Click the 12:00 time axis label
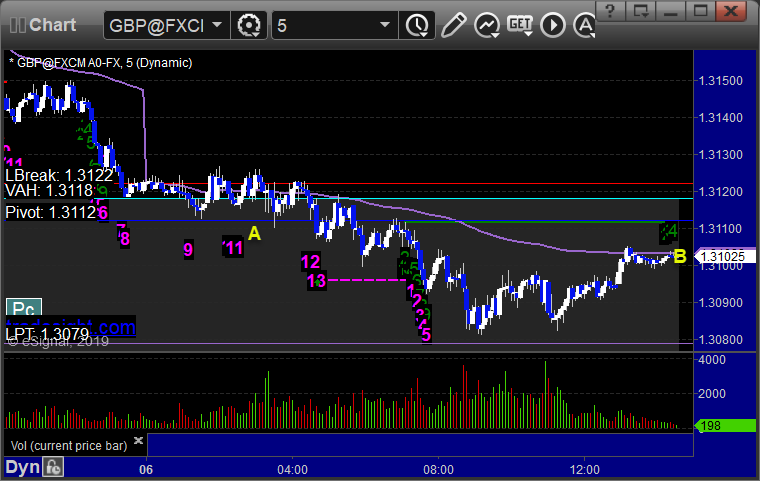 pyautogui.click(x=585, y=470)
